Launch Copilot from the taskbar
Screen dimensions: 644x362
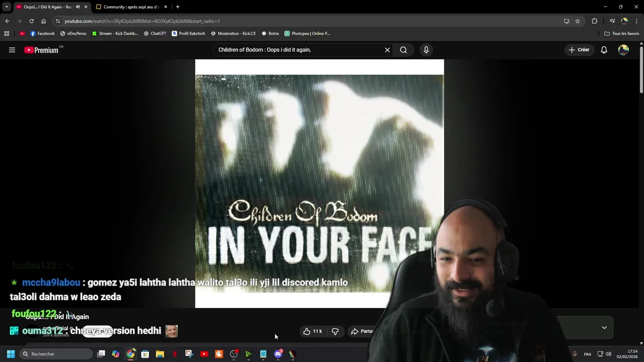coord(116,354)
